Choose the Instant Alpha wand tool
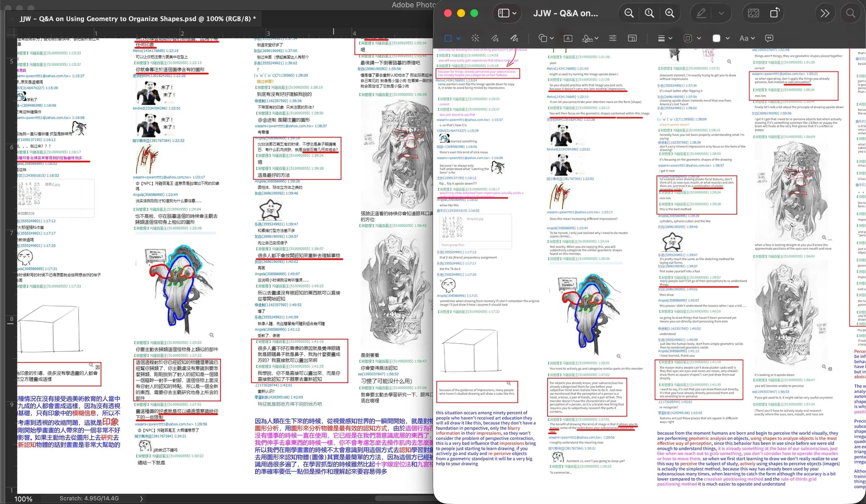Image resolution: width=866 pixels, height=504 pixels. click(x=475, y=38)
